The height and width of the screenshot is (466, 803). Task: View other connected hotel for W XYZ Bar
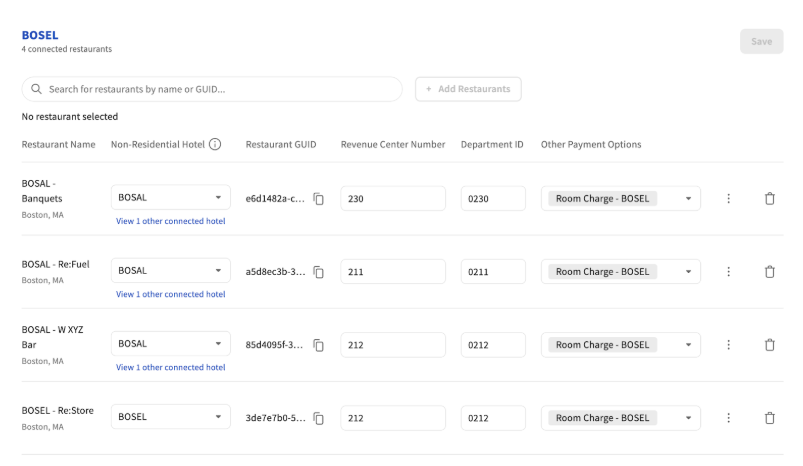point(171,368)
